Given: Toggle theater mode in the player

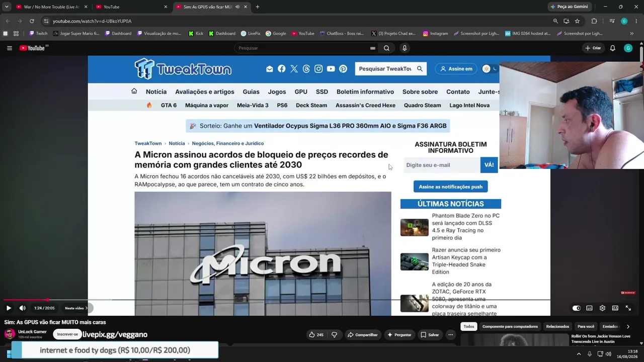Looking at the screenshot, I should coord(615,308).
